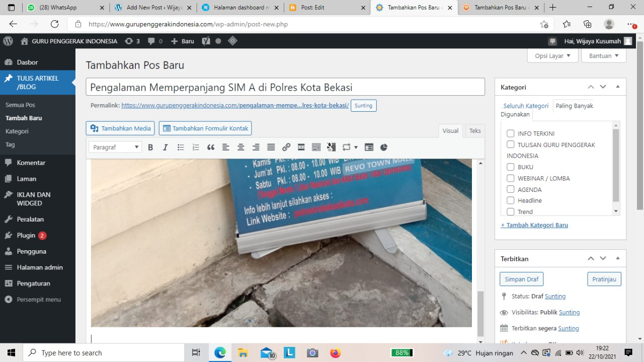Open the updates indicator showing 3
644x362 pixels.
point(132,41)
